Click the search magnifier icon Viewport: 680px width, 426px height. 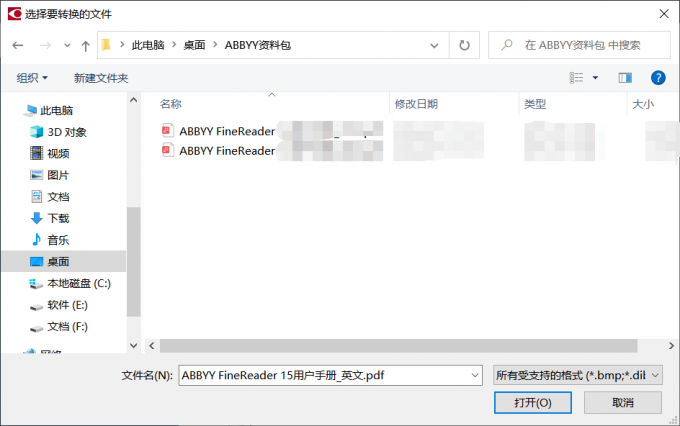(x=507, y=45)
